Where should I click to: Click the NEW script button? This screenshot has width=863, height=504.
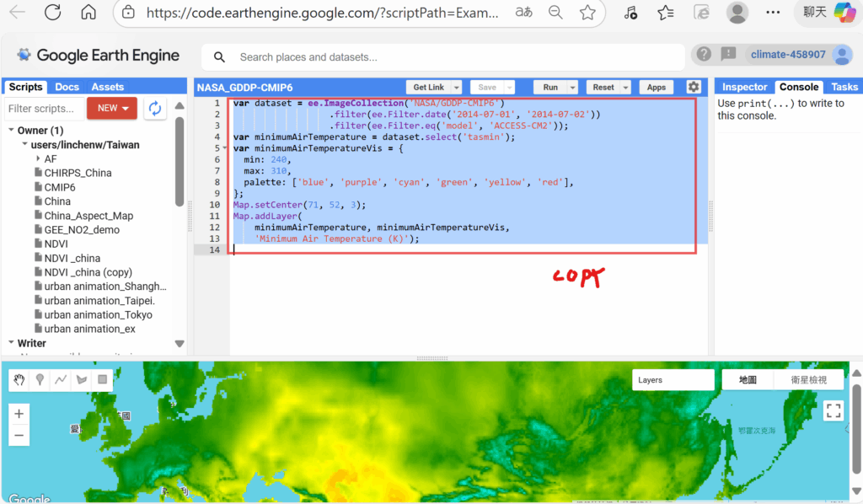tap(111, 108)
